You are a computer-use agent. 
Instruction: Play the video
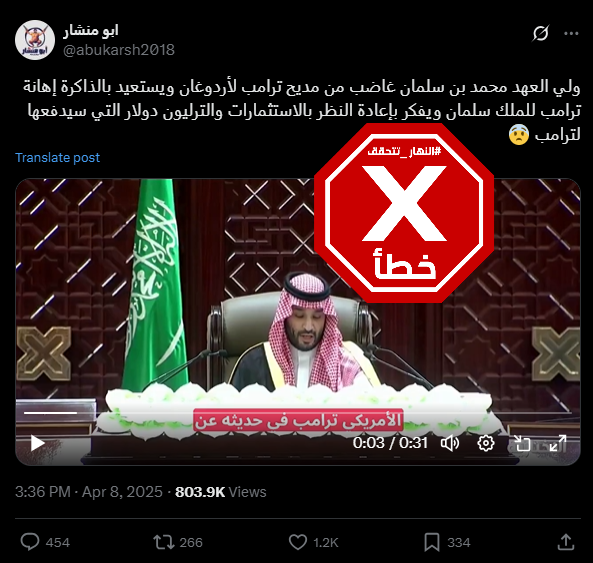(37, 443)
